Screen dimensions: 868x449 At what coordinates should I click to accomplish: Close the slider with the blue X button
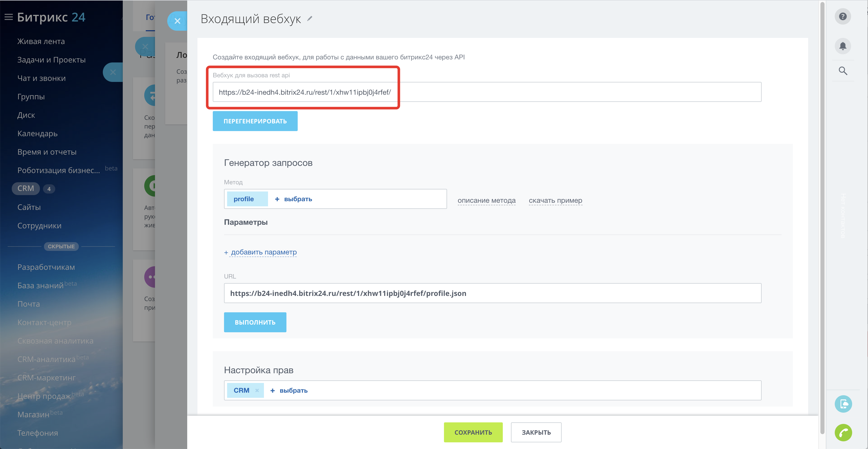point(177,21)
